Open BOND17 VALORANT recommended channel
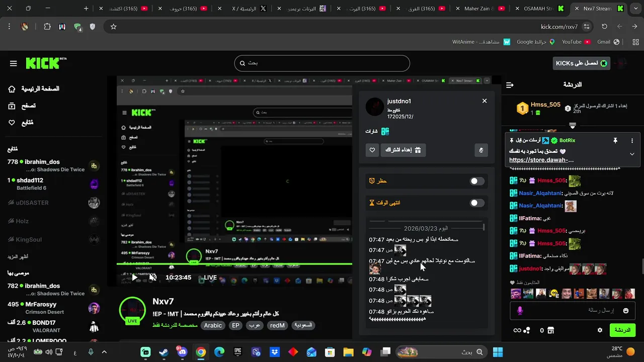 coord(53,326)
